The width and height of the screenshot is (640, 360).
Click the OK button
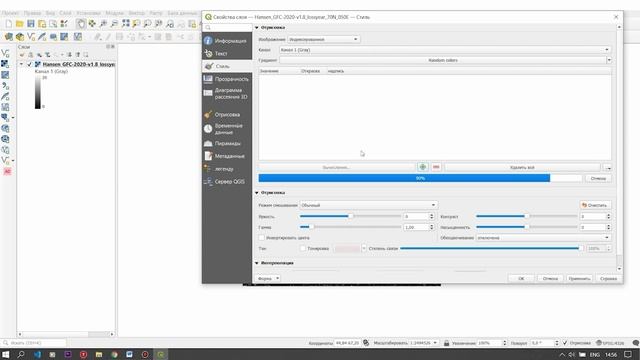tap(521, 278)
